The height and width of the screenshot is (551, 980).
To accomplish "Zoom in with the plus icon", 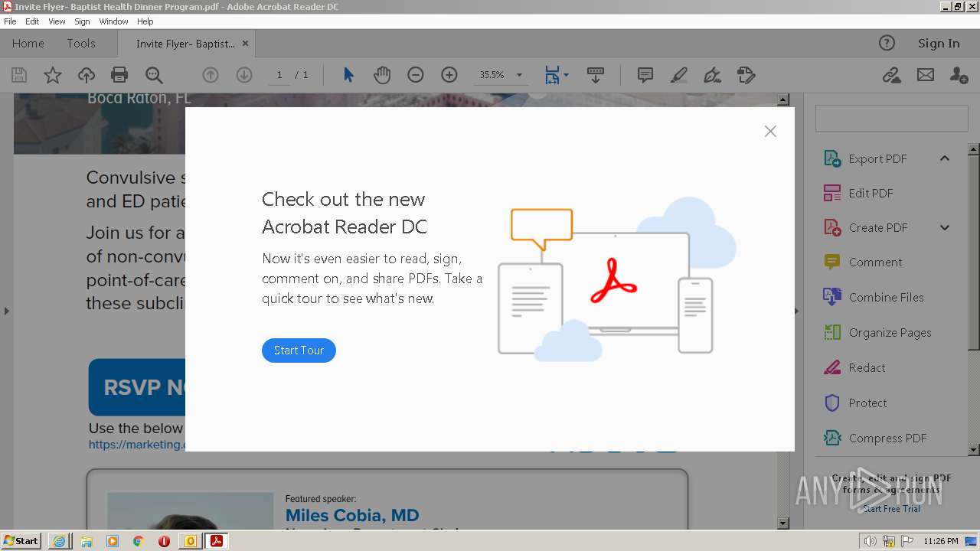I will tap(449, 75).
